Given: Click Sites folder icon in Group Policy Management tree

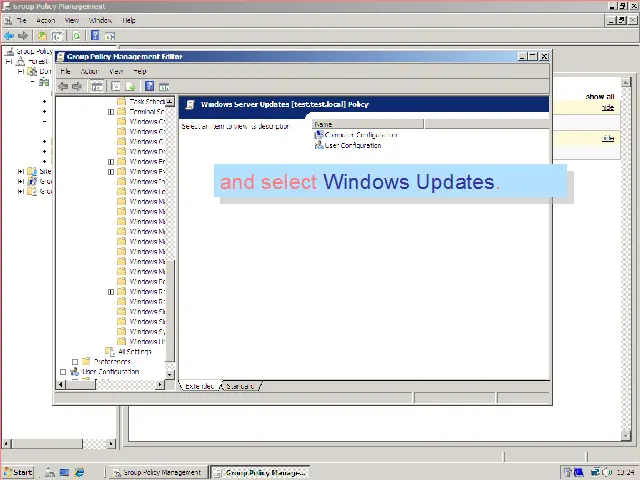Looking at the screenshot, I should click(x=32, y=171).
